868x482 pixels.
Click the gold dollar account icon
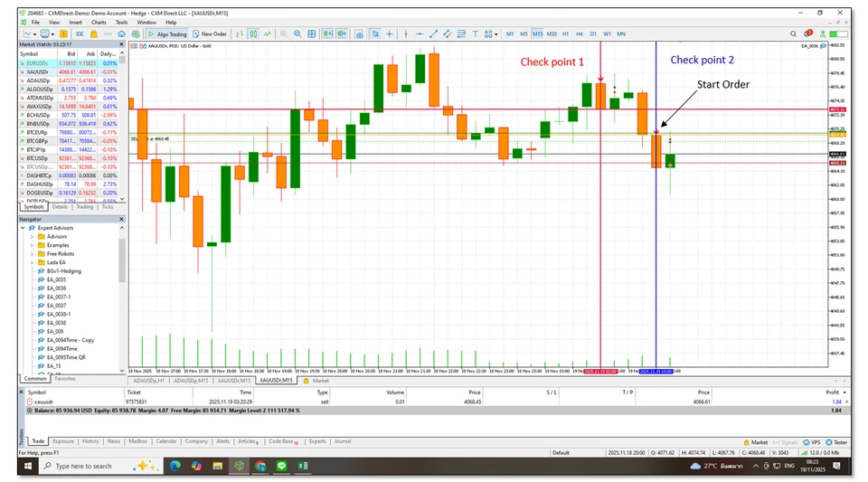63,33
